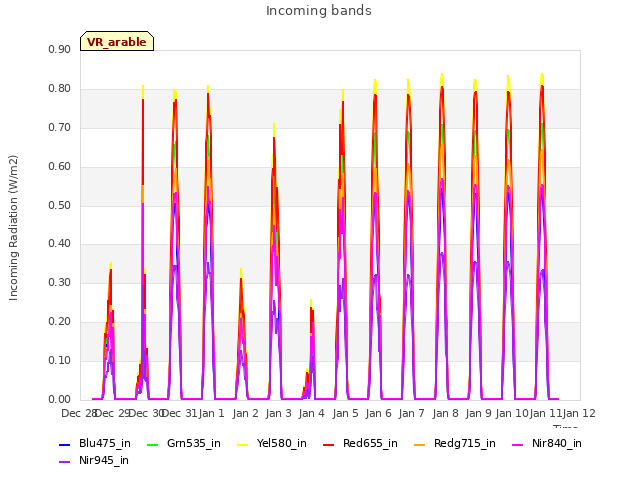Click the Nir840_in magenta legend swatch

pyautogui.click(x=518, y=444)
